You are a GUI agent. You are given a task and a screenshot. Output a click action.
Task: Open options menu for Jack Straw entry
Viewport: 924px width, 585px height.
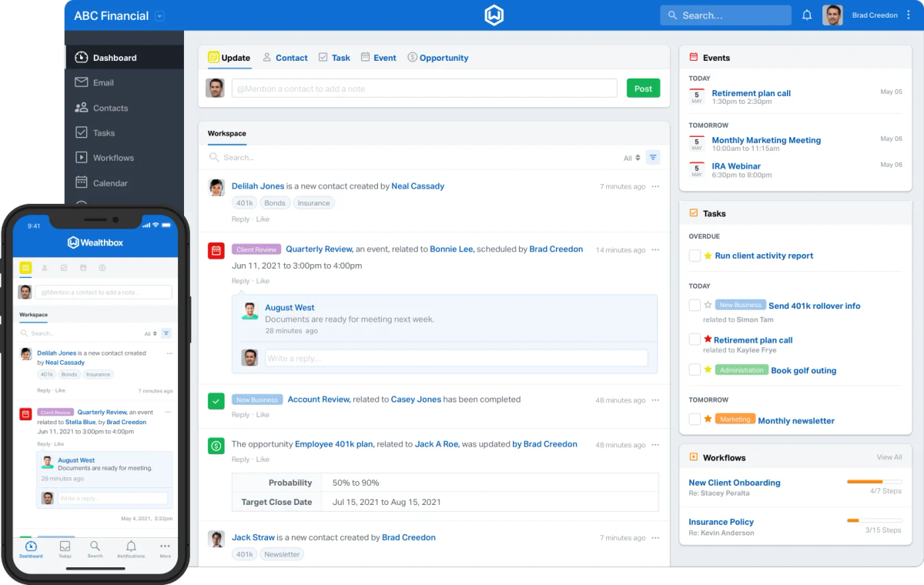click(655, 537)
